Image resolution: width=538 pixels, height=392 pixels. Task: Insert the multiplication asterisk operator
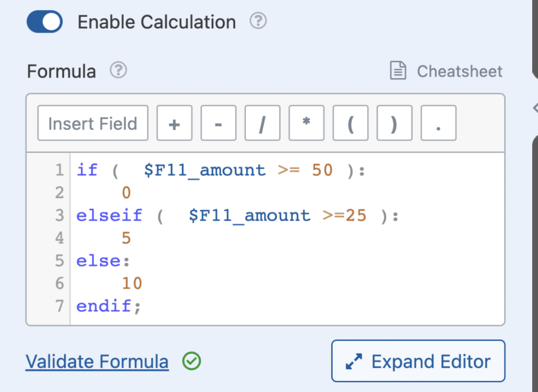click(x=306, y=124)
